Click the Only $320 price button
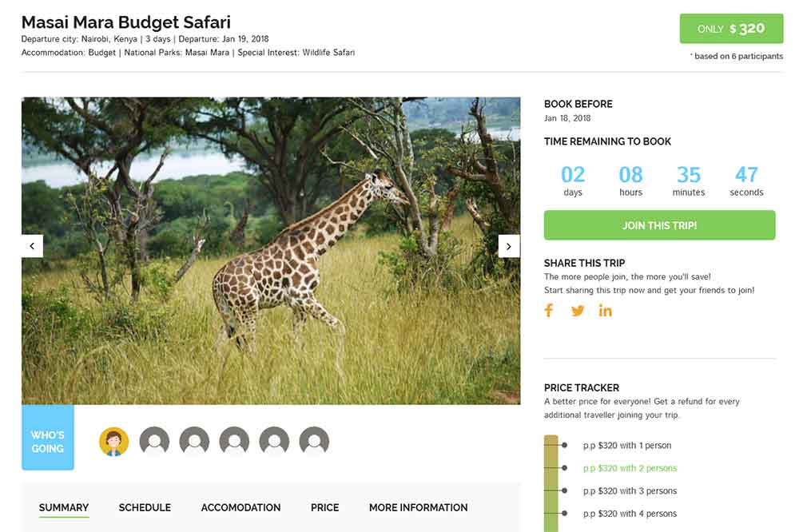 click(x=731, y=29)
